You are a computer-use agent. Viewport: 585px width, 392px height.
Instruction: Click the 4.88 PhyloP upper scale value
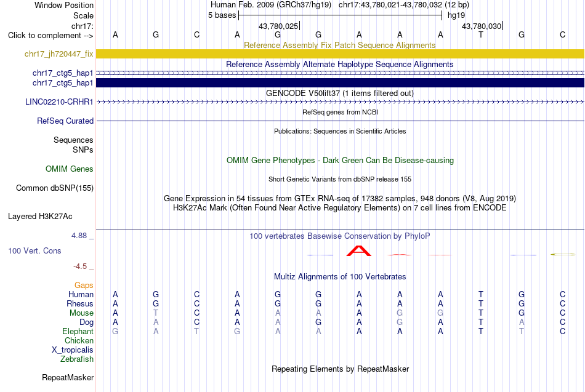coord(79,236)
